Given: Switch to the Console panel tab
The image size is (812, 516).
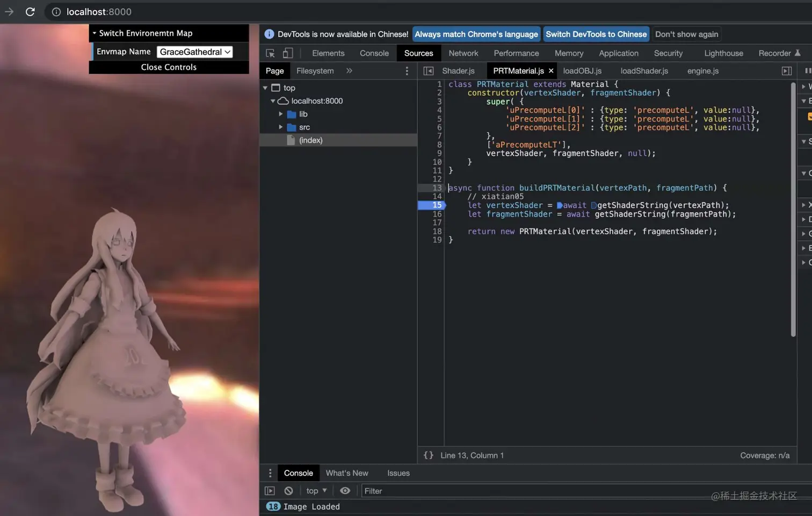Looking at the screenshot, I should 374,53.
